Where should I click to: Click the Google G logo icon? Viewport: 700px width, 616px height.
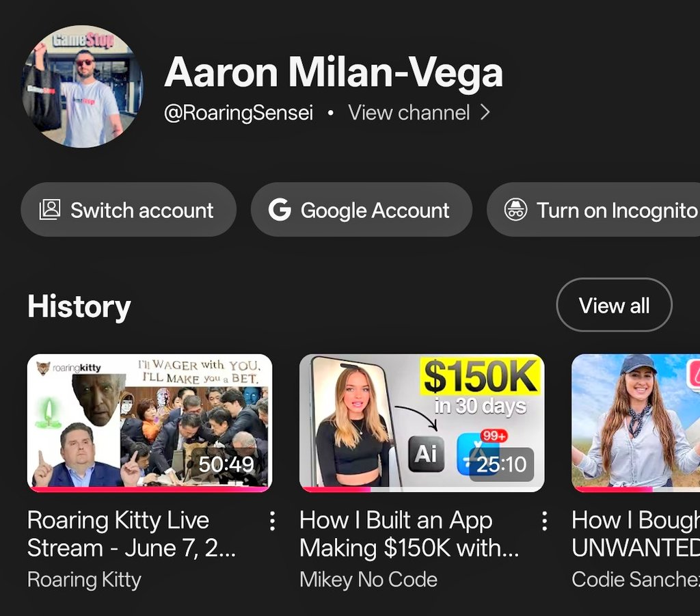[280, 210]
